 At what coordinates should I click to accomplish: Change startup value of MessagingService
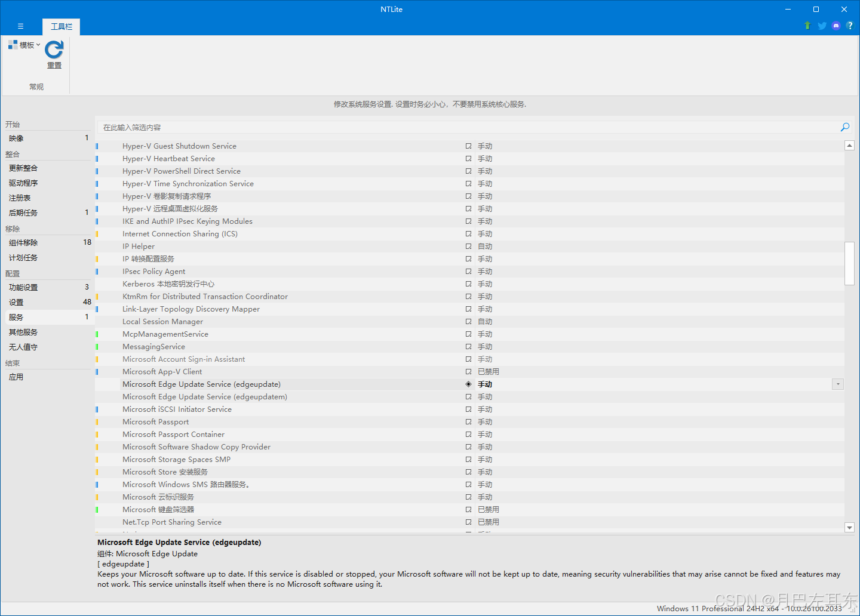point(485,347)
